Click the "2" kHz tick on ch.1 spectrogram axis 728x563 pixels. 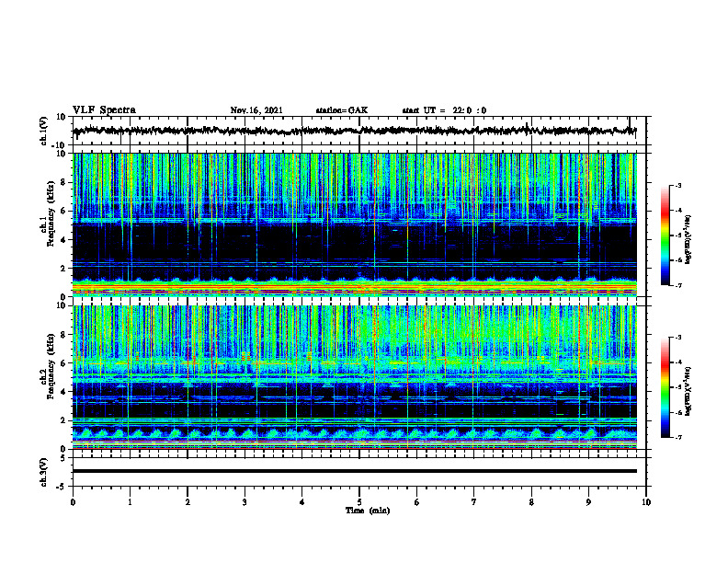[x=63, y=268]
